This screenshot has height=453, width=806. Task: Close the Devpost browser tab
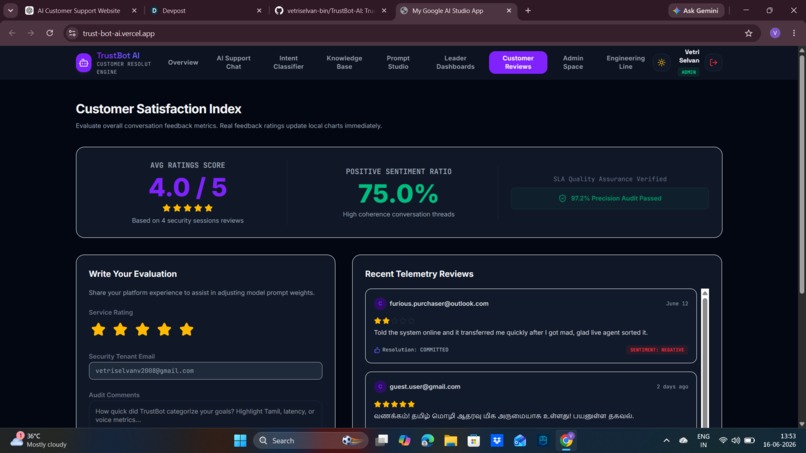(259, 10)
